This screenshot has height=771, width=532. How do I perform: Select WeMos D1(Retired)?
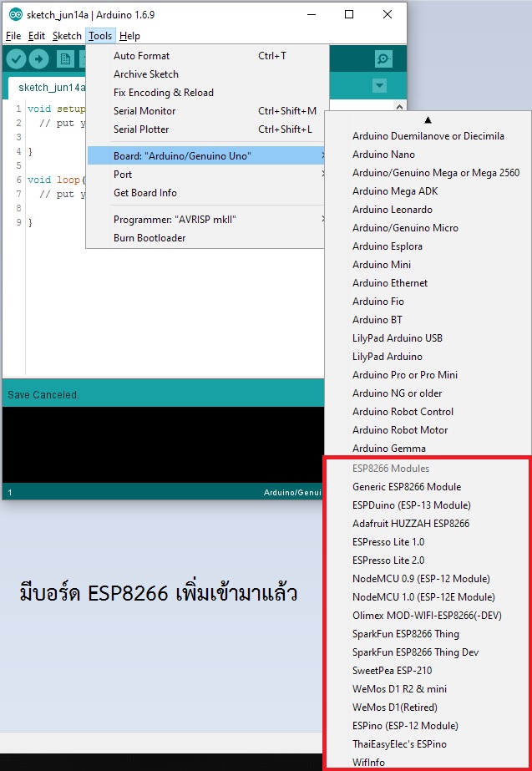click(428, 707)
